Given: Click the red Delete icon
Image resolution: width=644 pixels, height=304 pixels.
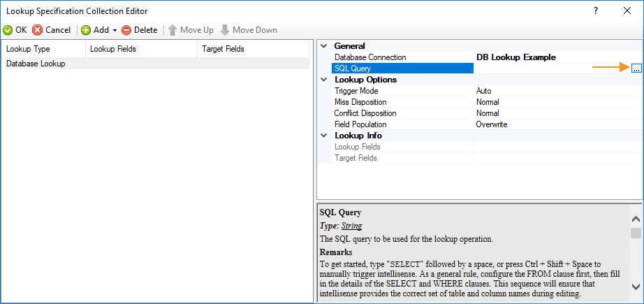Looking at the screenshot, I should (126, 30).
